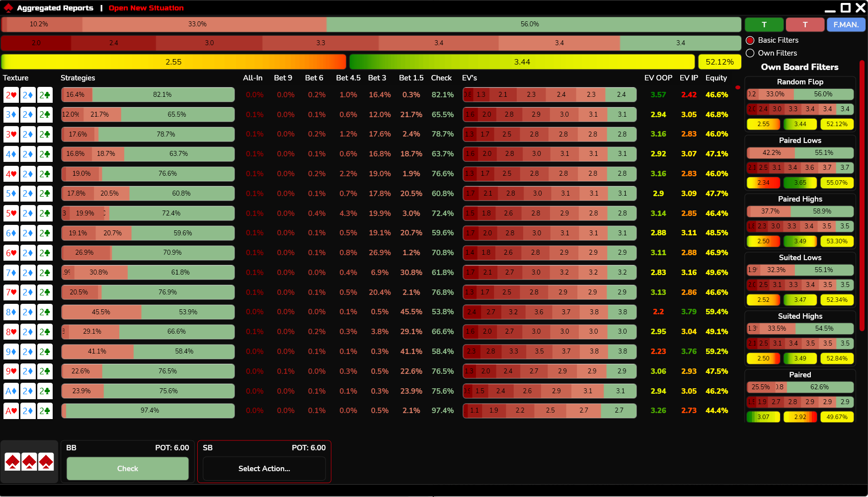Click the Own Board Filters heading
Screen dimensions: 868x497
(x=799, y=67)
